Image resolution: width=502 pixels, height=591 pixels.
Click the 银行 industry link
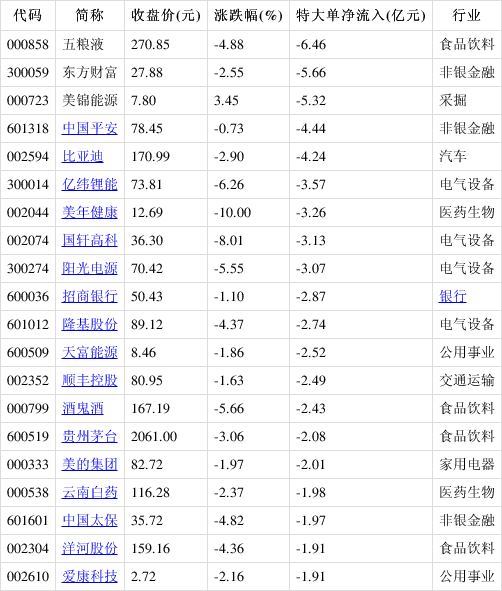[453, 296]
